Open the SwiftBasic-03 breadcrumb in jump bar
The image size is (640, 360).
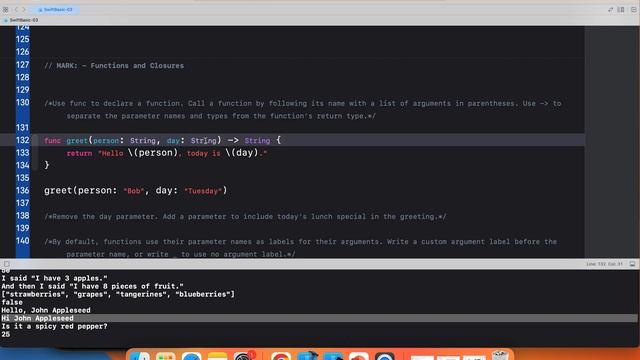point(21,20)
